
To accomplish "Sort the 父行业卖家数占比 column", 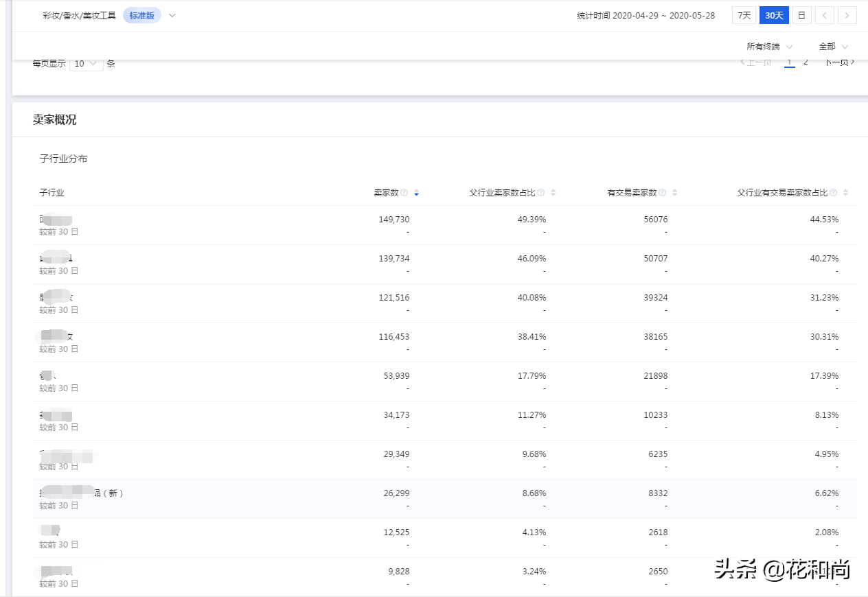I will tap(552, 193).
